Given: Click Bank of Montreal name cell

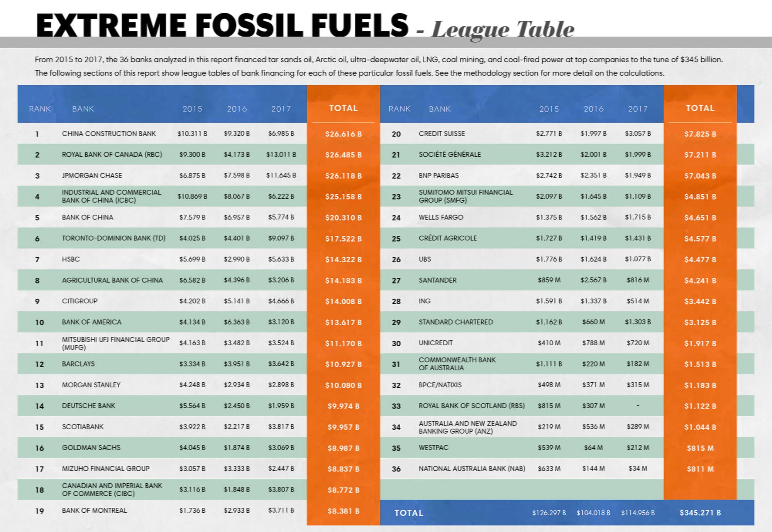Looking at the screenshot, I should coord(94,510).
